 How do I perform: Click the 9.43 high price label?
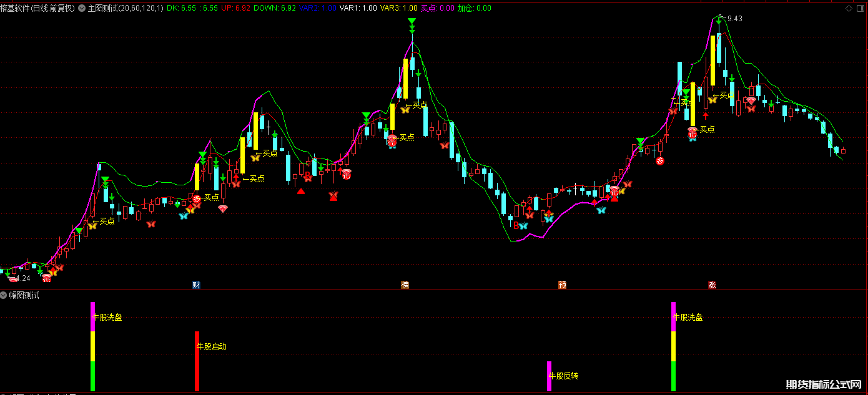[x=734, y=19]
